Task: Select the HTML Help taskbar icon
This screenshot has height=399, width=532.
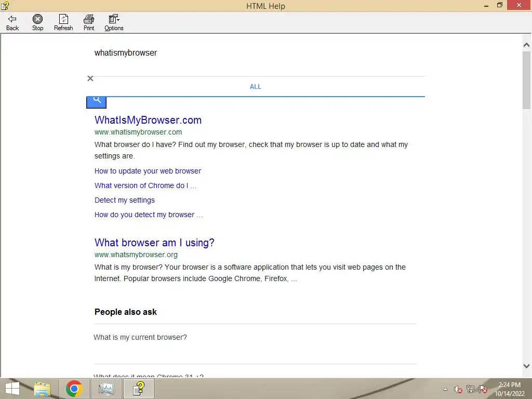Action: click(139, 389)
